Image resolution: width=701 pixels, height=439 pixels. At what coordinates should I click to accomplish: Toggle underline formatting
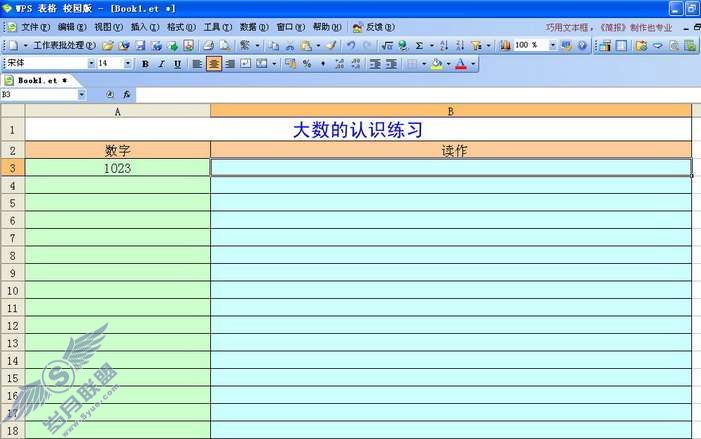177,64
